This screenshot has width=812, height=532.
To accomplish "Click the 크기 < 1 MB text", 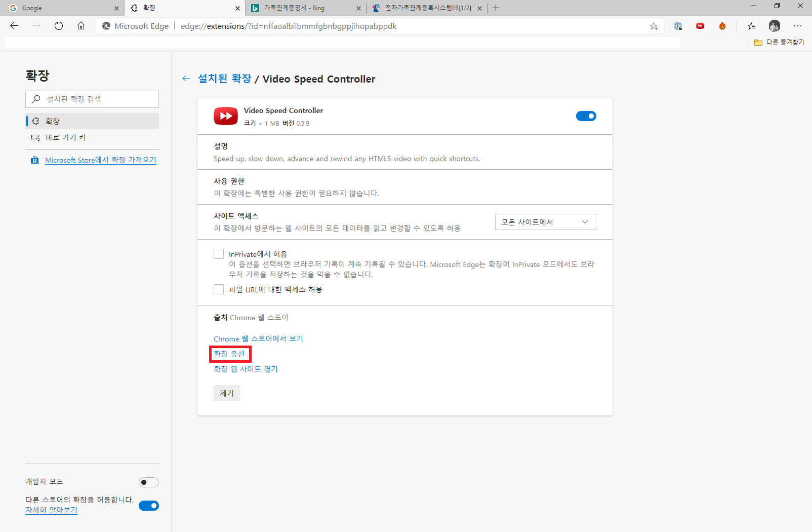I will (262, 123).
